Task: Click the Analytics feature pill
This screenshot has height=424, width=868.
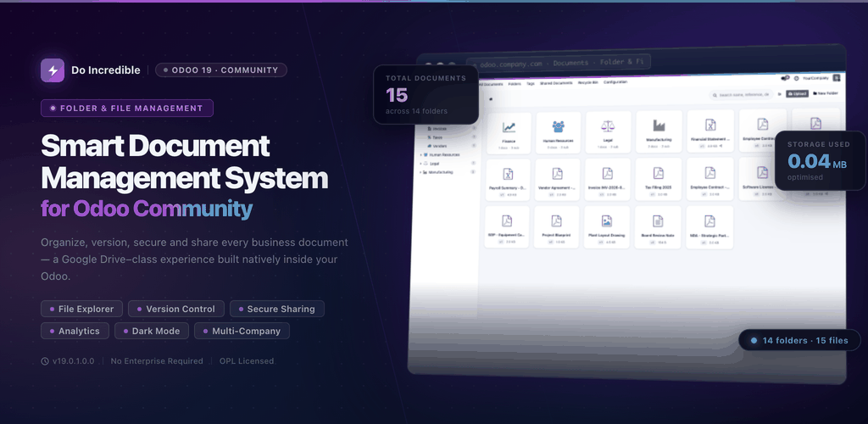Action: click(75, 331)
